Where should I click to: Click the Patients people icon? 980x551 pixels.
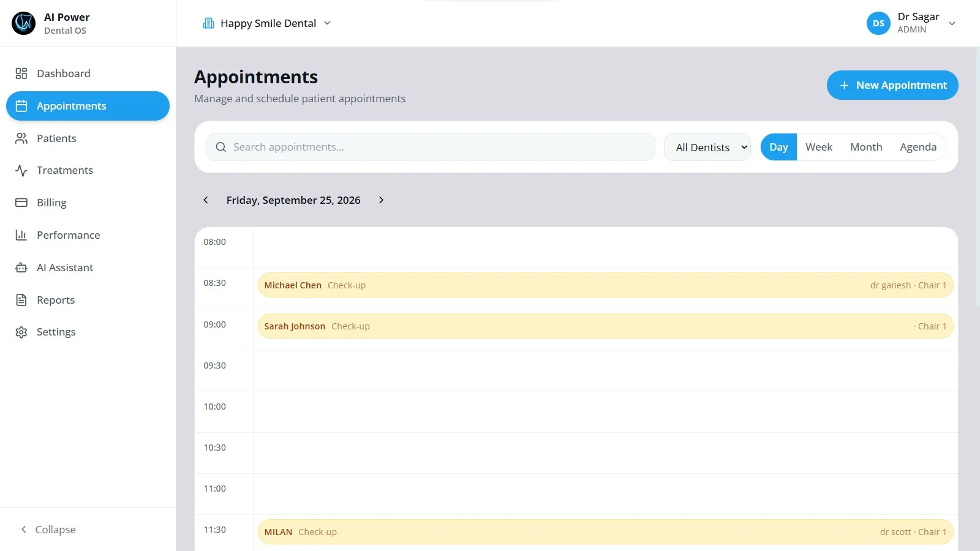click(x=21, y=138)
